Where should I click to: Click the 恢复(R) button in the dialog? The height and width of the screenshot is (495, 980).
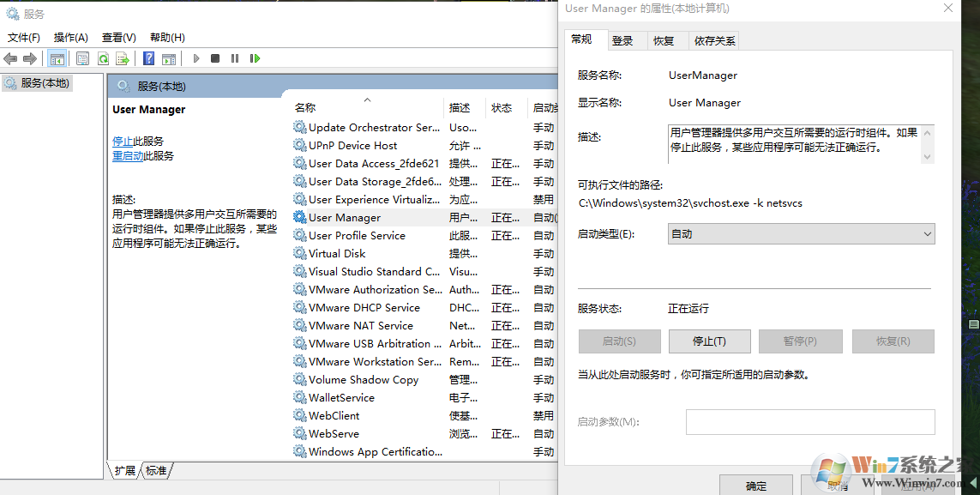click(x=893, y=341)
